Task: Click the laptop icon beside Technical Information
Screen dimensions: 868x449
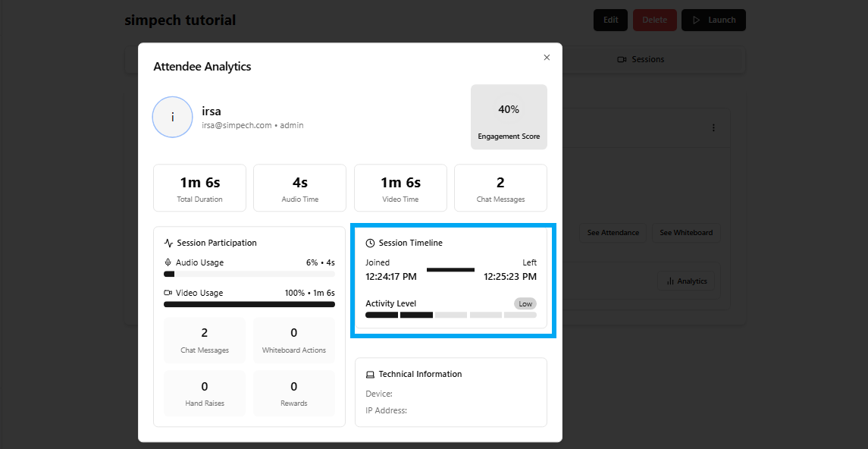Action: 370,375
